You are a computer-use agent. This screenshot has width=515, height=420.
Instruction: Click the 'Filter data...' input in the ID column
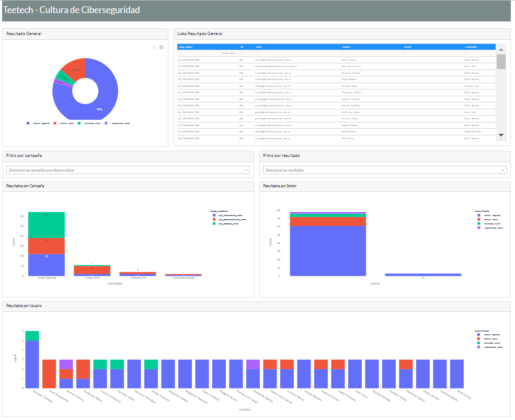pyautogui.click(x=235, y=53)
